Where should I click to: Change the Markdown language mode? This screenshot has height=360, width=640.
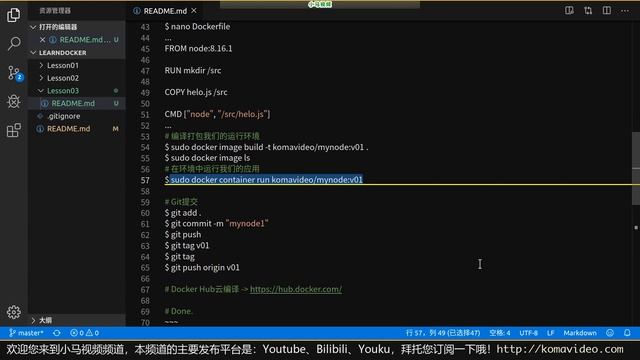point(580,333)
